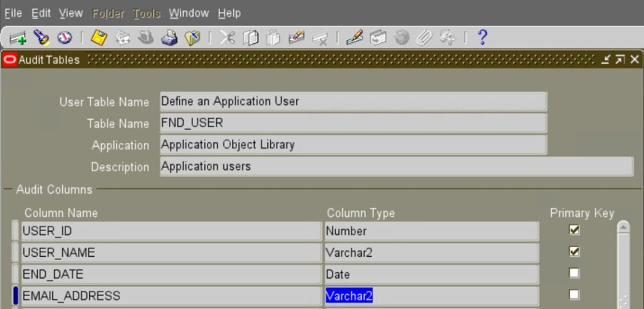Click the Close Form folder icon
This screenshot has height=309, width=644.
coord(192,38)
